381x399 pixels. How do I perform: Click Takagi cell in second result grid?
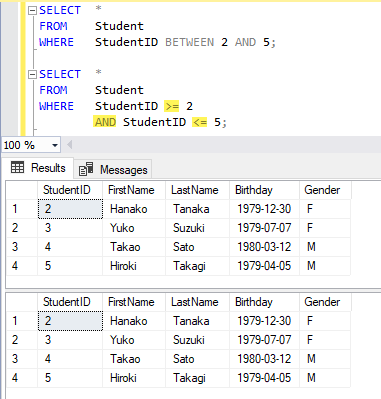pyautogui.click(x=197, y=378)
